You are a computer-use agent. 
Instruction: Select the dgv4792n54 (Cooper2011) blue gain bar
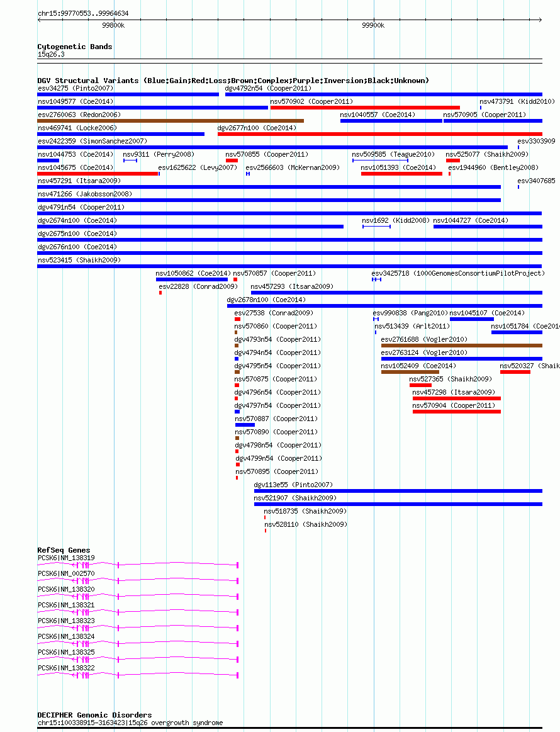click(x=384, y=94)
